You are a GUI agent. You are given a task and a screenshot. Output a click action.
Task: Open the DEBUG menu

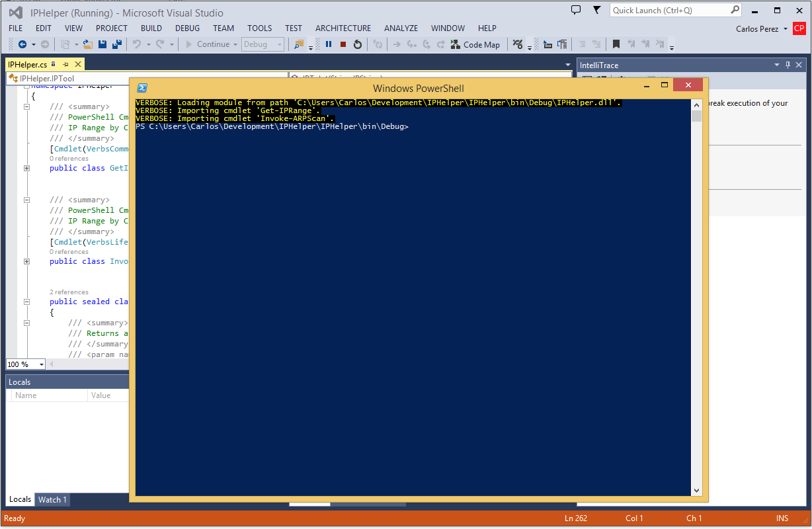tap(187, 28)
